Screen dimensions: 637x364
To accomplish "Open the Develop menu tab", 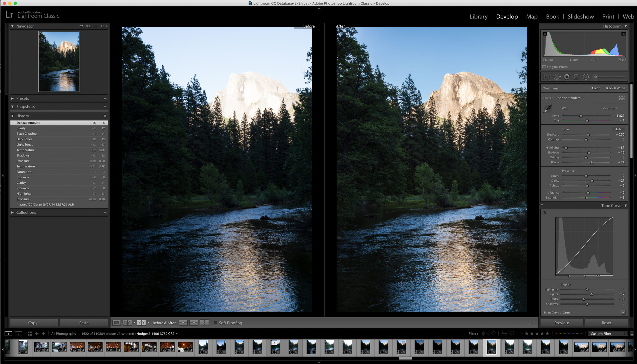I will (507, 16).
